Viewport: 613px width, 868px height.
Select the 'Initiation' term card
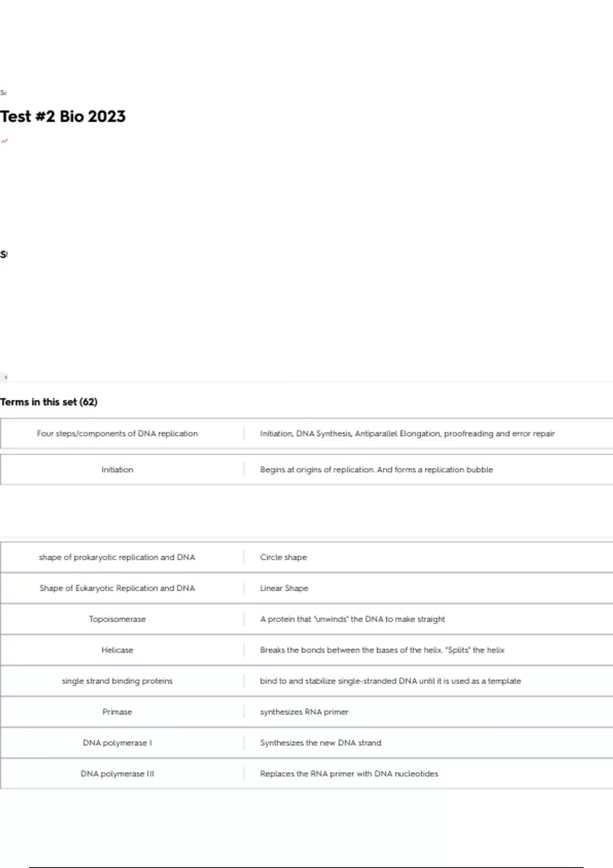click(x=117, y=470)
